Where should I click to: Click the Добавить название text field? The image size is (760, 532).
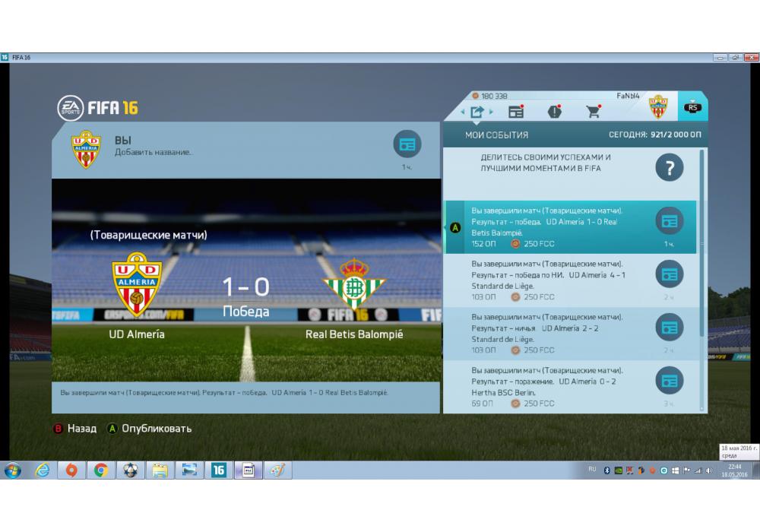(x=154, y=152)
